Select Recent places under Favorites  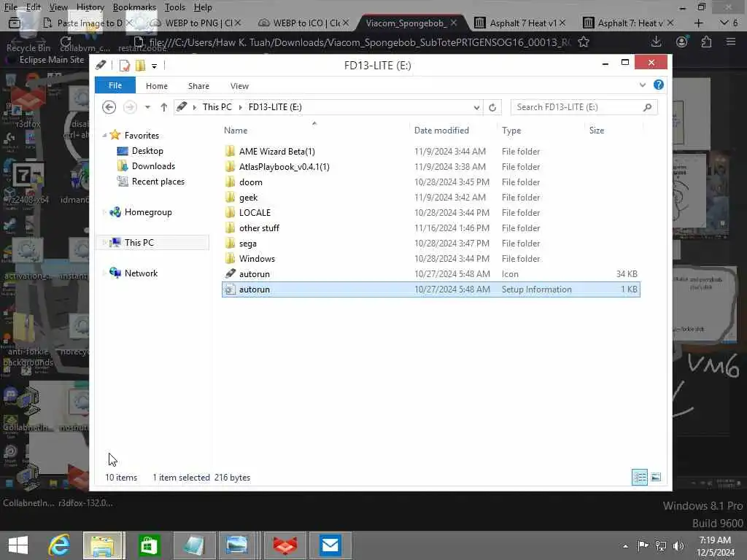pos(158,182)
